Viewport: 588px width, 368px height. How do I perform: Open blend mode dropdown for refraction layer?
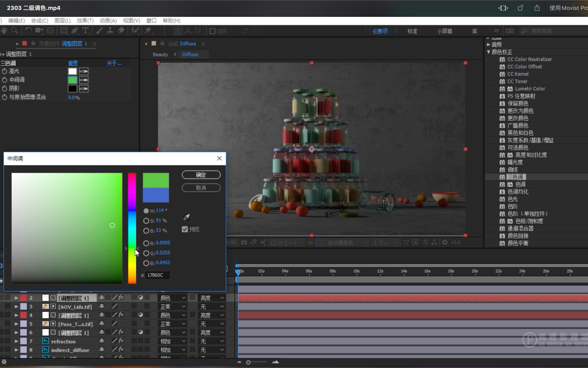173,341
